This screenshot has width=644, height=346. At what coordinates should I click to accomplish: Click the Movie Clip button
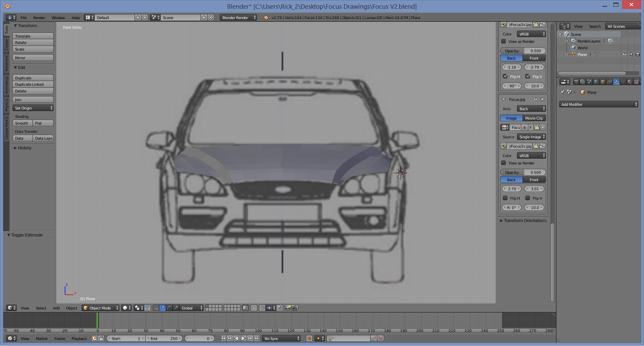[x=534, y=118]
